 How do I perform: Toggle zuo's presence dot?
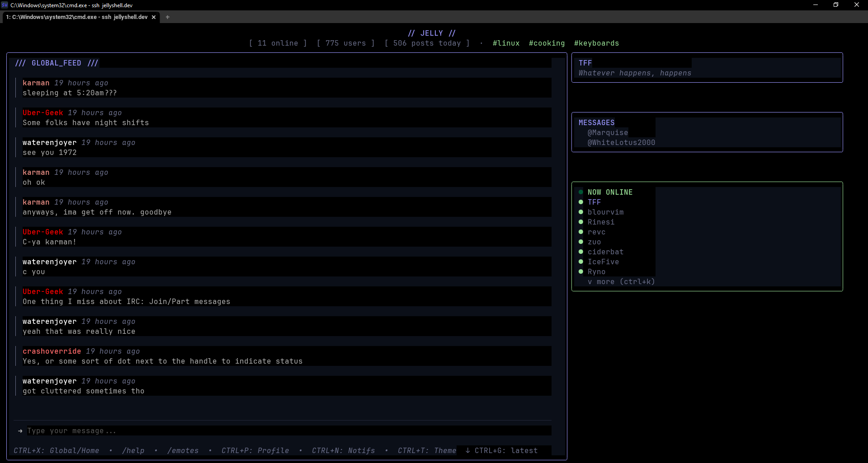pyautogui.click(x=580, y=242)
